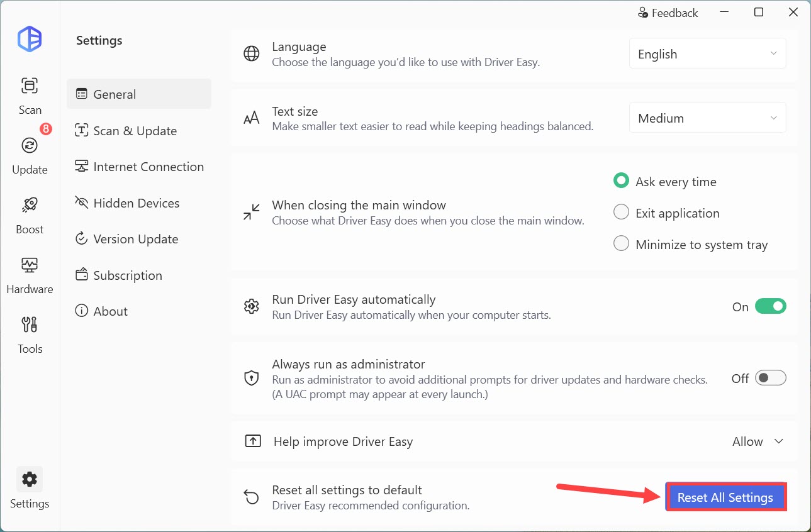Open General settings tab
This screenshot has height=532, width=811.
point(139,94)
